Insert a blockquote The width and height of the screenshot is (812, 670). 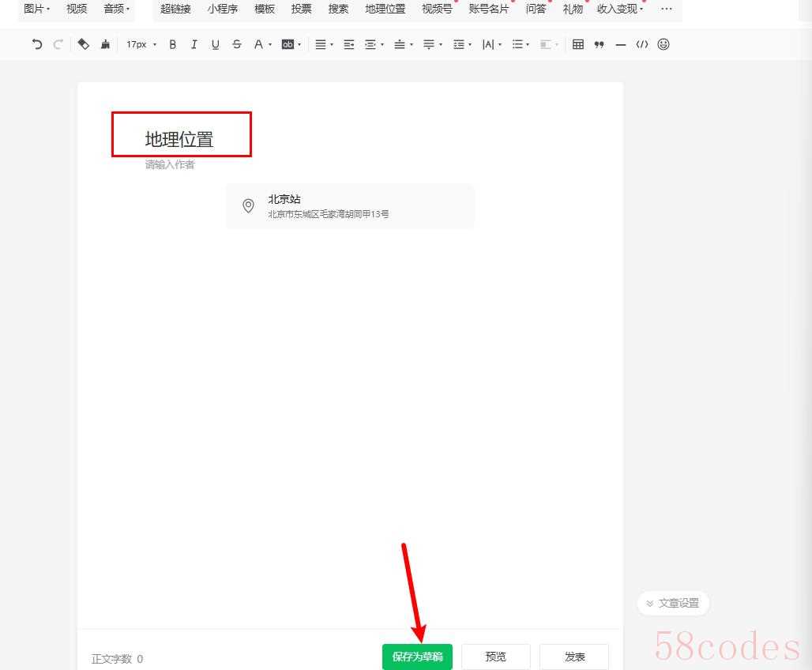tap(600, 44)
